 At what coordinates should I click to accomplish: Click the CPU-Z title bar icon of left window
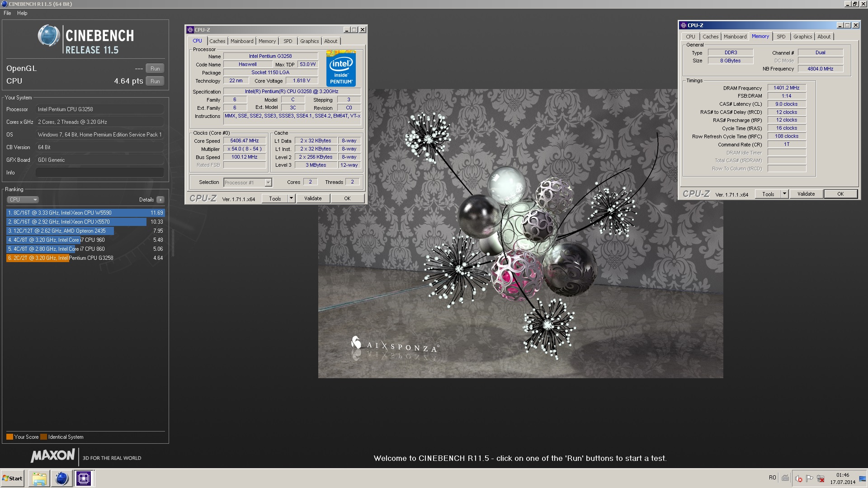pos(190,30)
